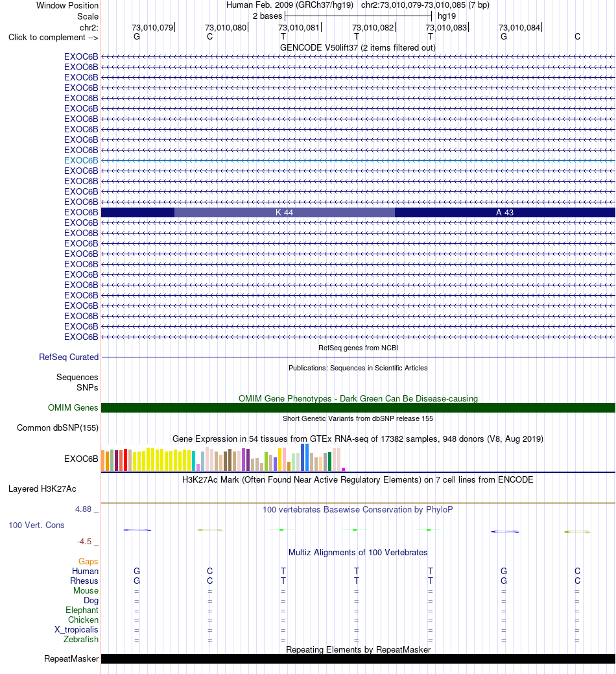
Task: Click the 'Layered H3K27Ac' track label
Action: click(x=42, y=488)
